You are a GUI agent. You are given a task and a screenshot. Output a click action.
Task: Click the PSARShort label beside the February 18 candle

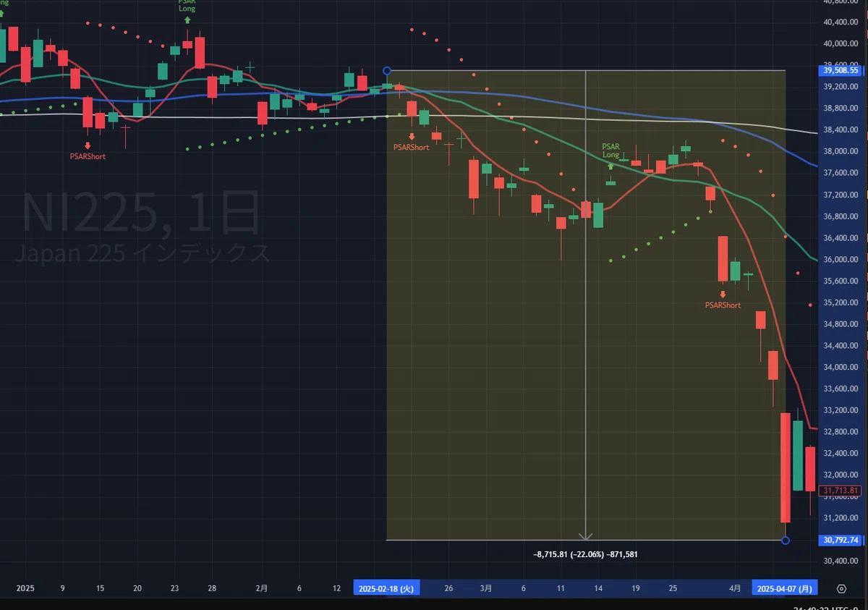411,148
